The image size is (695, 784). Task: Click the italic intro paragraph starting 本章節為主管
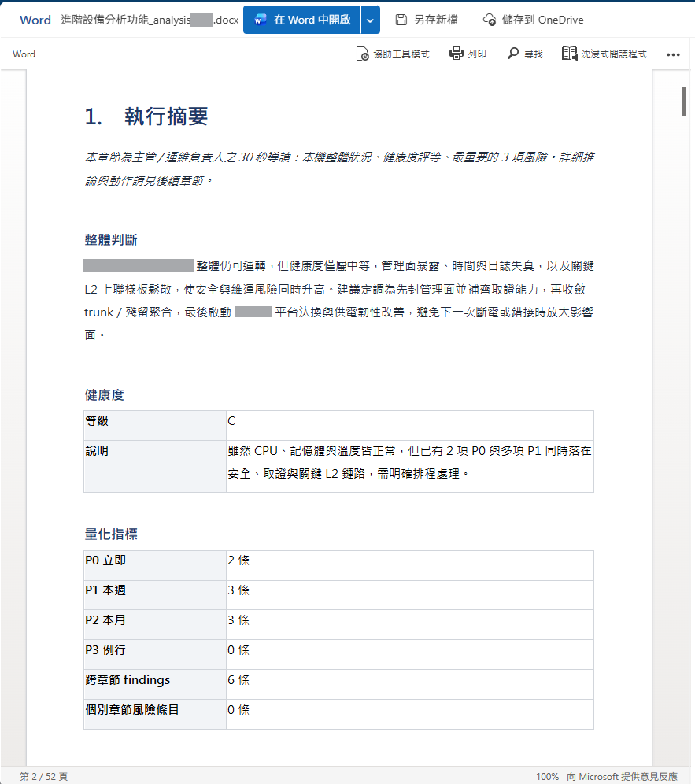click(x=339, y=168)
